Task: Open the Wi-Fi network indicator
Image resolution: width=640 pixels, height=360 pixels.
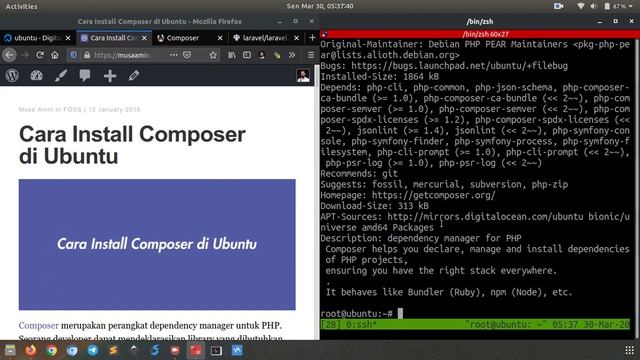Action: (580, 6)
